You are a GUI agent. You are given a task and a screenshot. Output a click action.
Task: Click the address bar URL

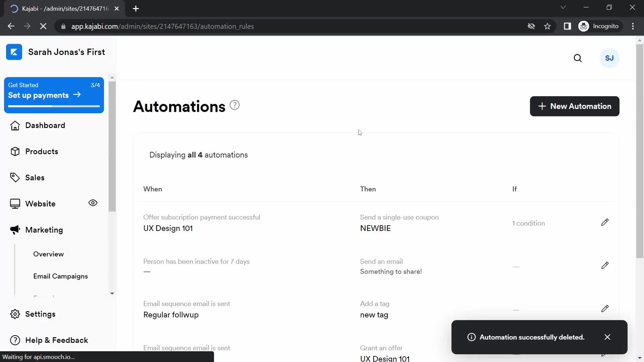[162, 26]
